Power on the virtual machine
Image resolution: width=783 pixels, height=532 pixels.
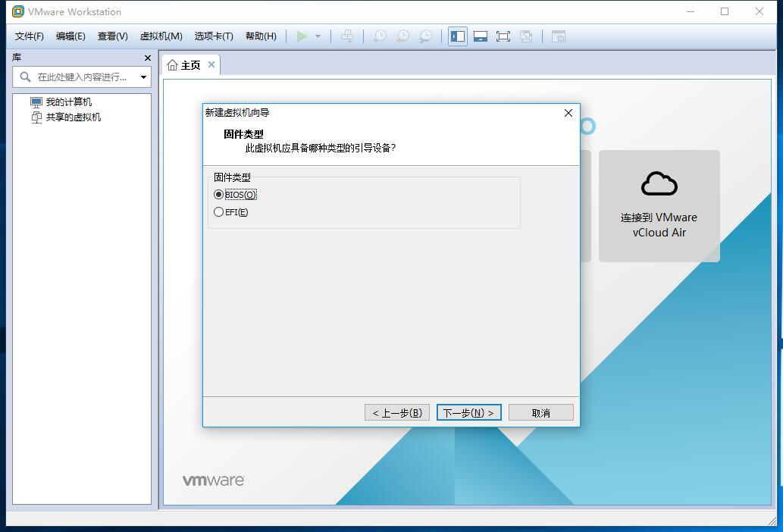[x=301, y=36]
